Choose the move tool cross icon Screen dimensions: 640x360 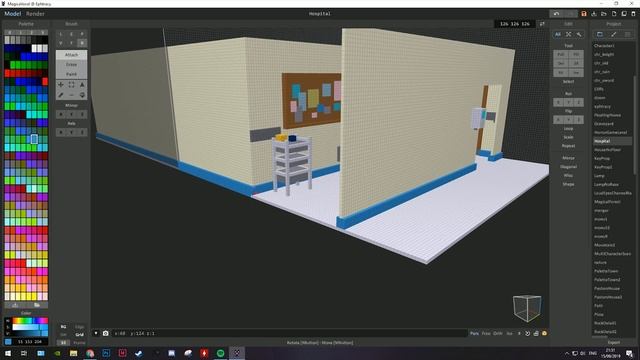[x=61, y=85]
